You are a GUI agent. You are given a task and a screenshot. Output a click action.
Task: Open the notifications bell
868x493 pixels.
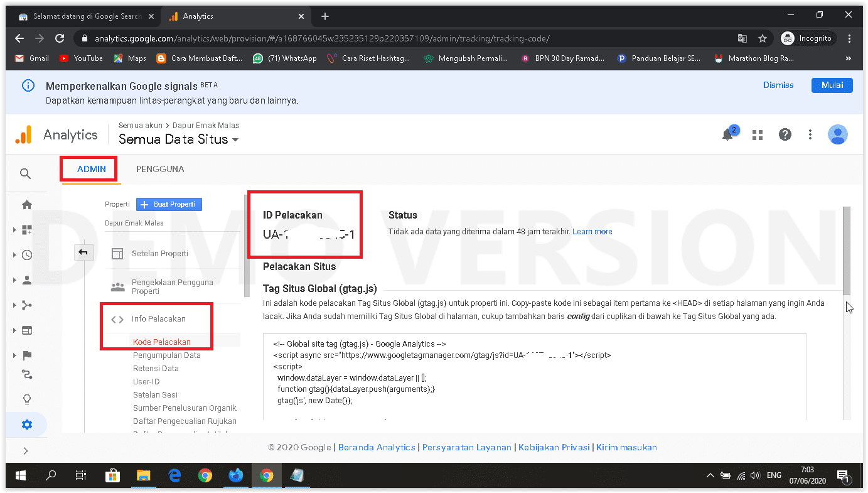point(728,134)
